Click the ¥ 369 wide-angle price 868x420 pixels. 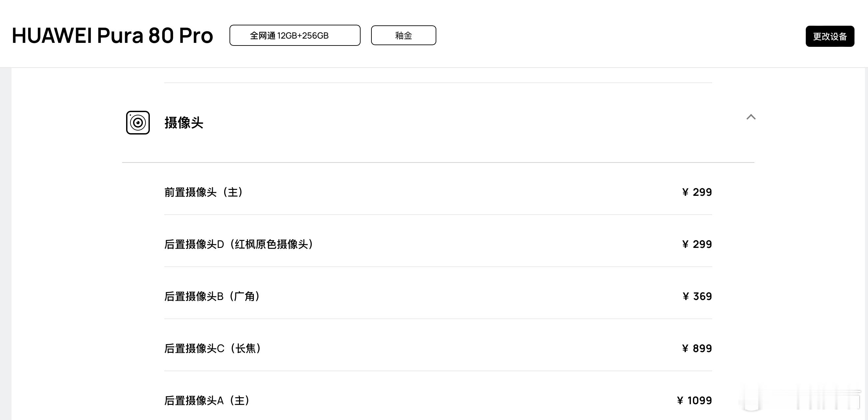(697, 296)
